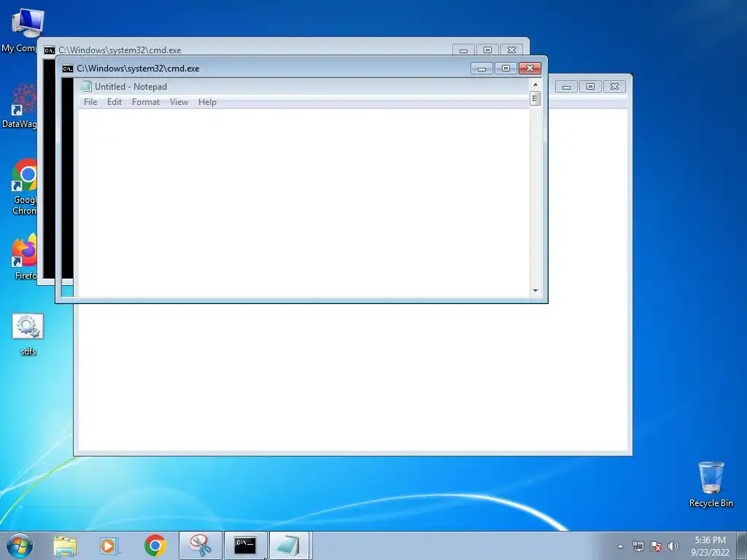Close the front cmd.exe window
Image resolution: width=747 pixels, height=560 pixels.
(x=530, y=69)
